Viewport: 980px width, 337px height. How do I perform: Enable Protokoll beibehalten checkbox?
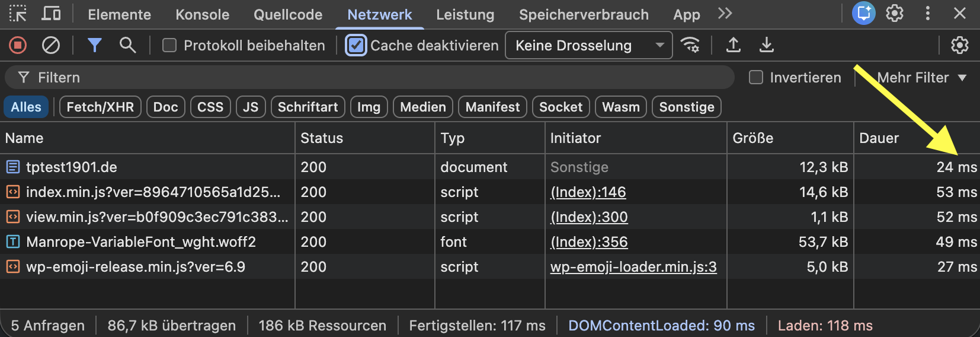(x=169, y=46)
